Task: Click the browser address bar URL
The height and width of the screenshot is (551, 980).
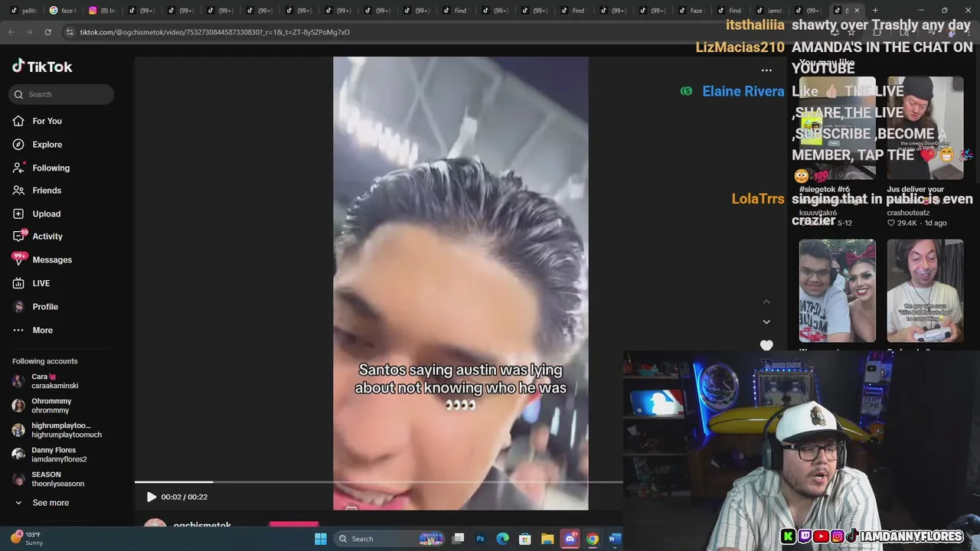Action: click(214, 32)
